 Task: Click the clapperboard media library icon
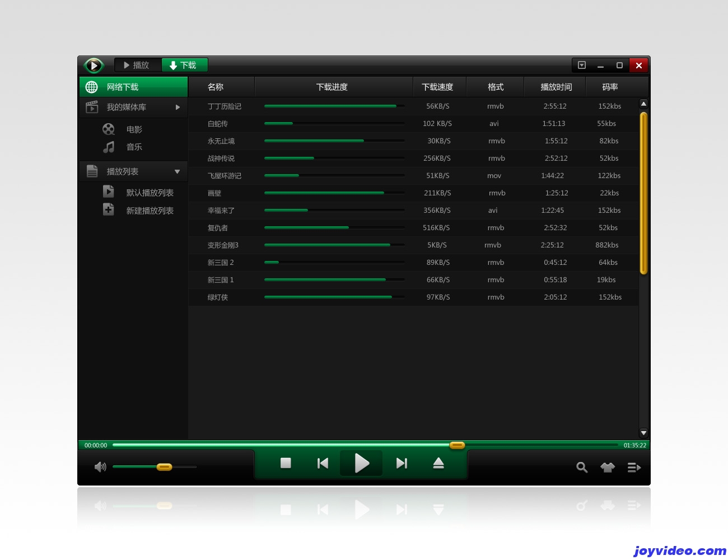click(x=92, y=106)
